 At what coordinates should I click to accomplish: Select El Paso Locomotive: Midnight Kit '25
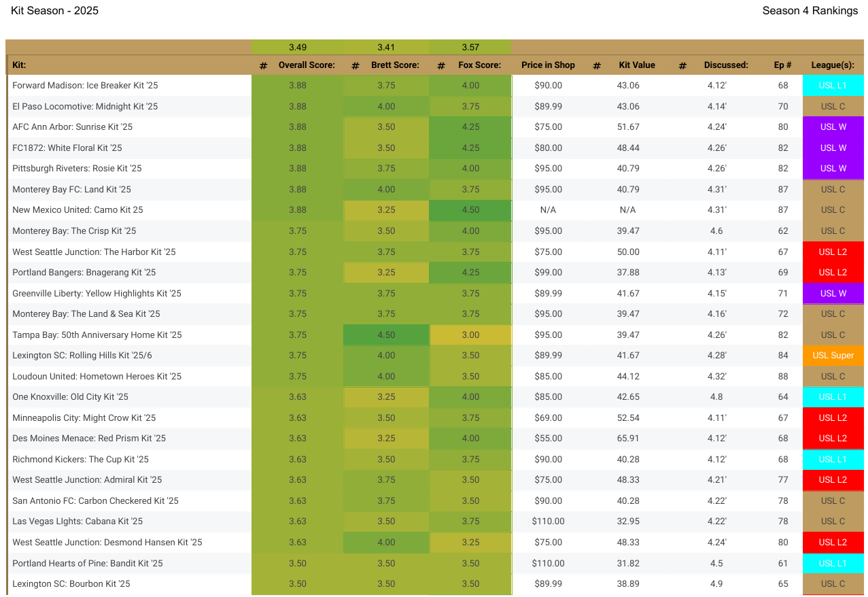point(85,107)
